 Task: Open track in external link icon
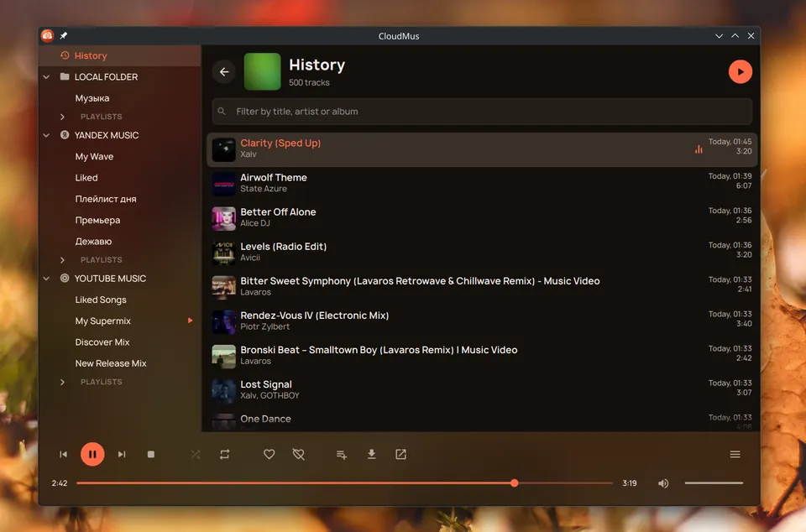click(400, 455)
